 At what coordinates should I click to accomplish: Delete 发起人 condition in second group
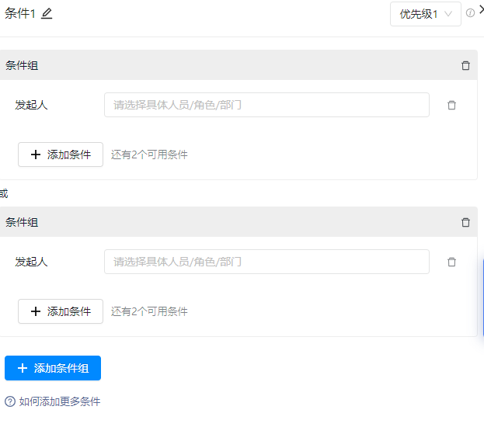[x=451, y=262]
